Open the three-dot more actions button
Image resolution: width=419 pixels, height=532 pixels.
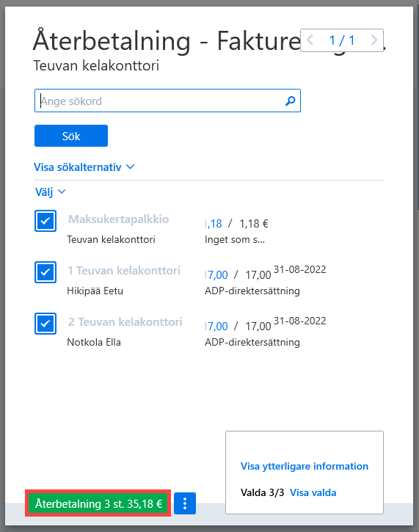(185, 503)
